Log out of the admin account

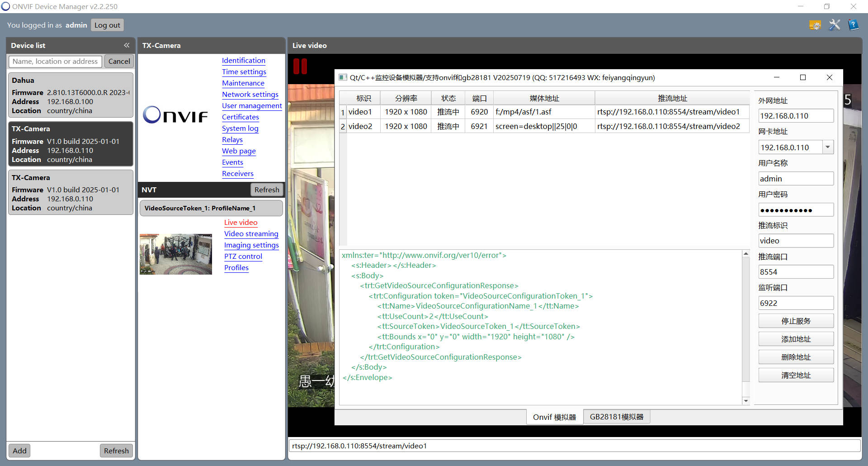tap(107, 25)
